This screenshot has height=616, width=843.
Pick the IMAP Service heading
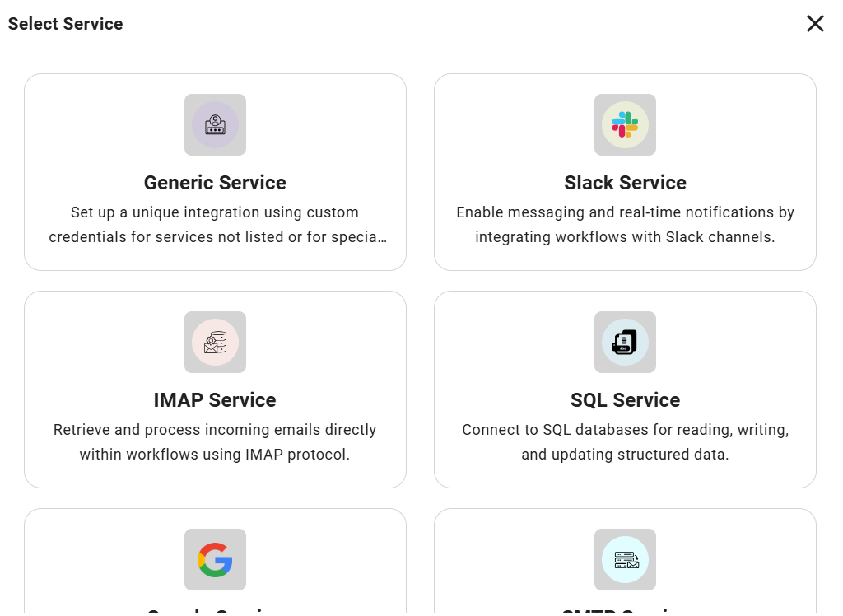215,400
